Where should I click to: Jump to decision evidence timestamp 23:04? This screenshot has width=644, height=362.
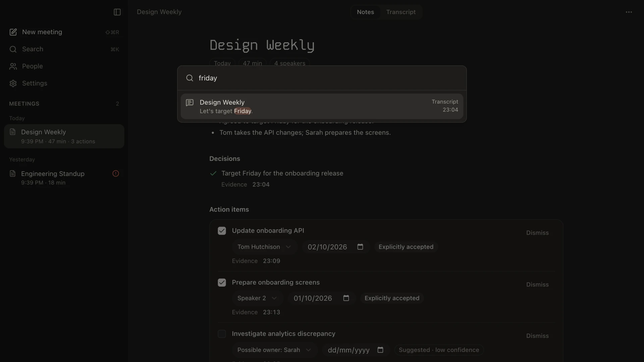(x=261, y=184)
